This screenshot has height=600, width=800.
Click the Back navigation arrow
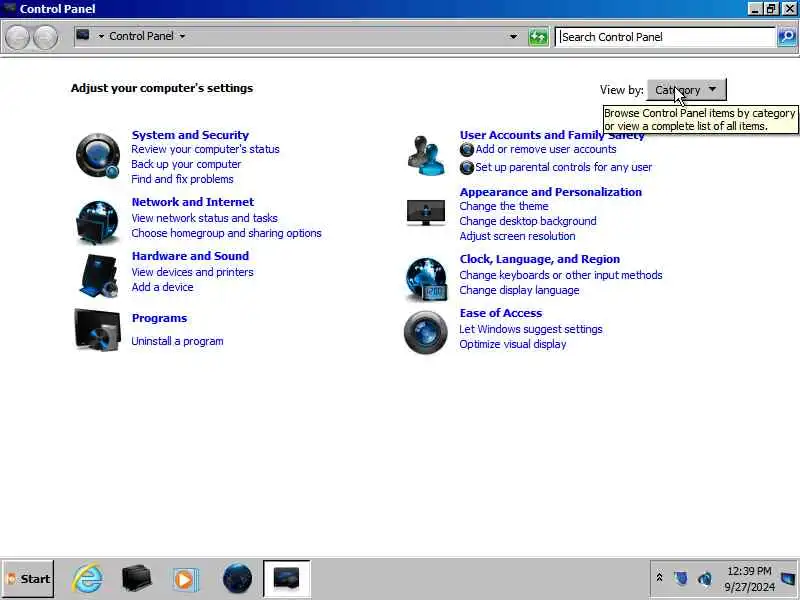[17, 38]
